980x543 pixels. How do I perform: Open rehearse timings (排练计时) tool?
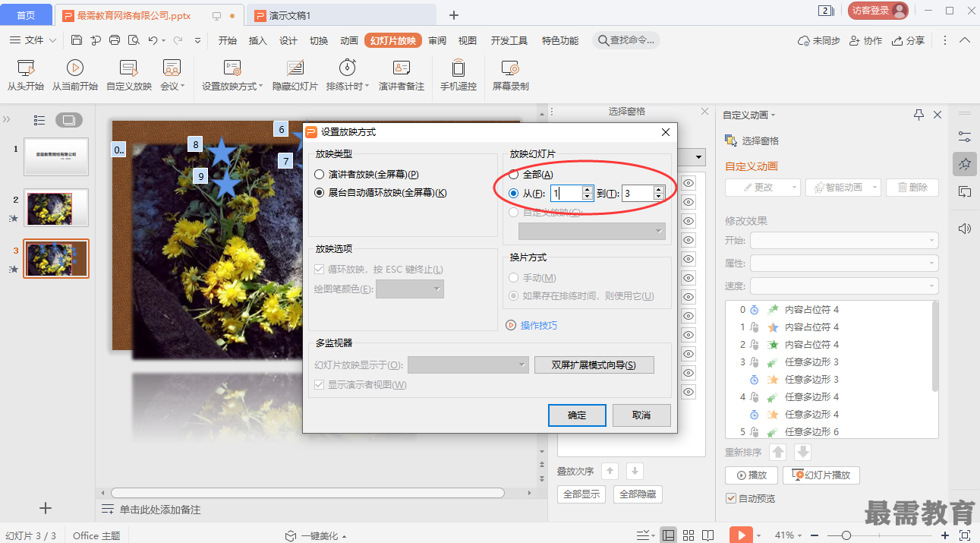[348, 75]
